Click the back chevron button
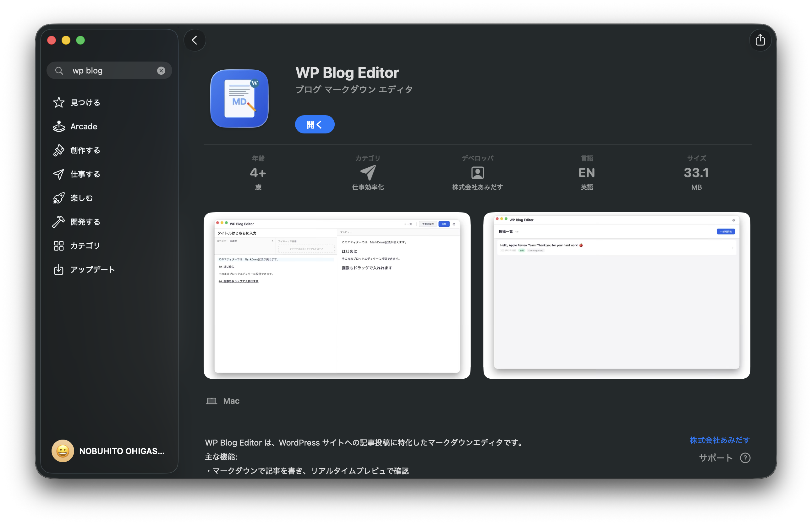The image size is (812, 525). pyautogui.click(x=195, y=40)
